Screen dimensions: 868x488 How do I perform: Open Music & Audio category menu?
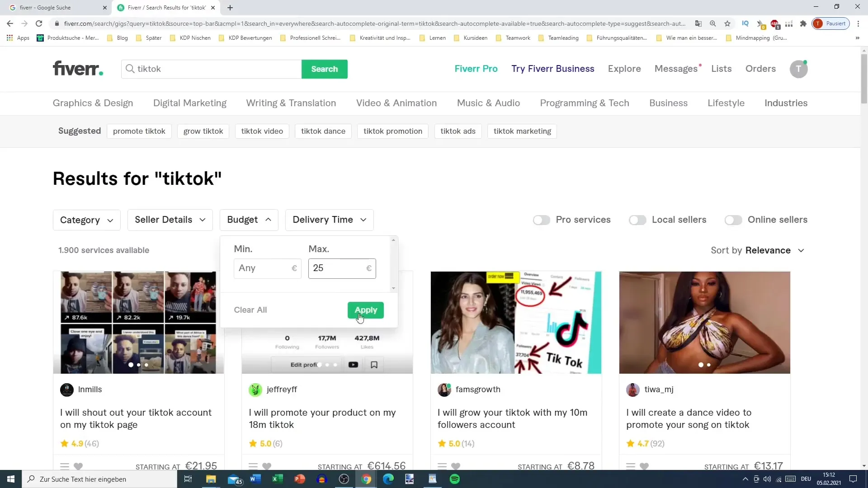(488, 103)
